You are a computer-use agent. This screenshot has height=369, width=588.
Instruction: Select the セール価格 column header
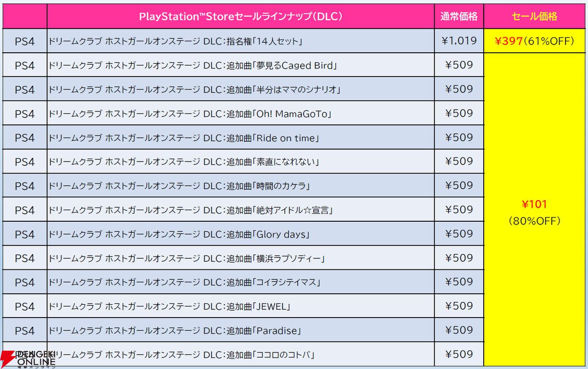click(x=534, y=17)
